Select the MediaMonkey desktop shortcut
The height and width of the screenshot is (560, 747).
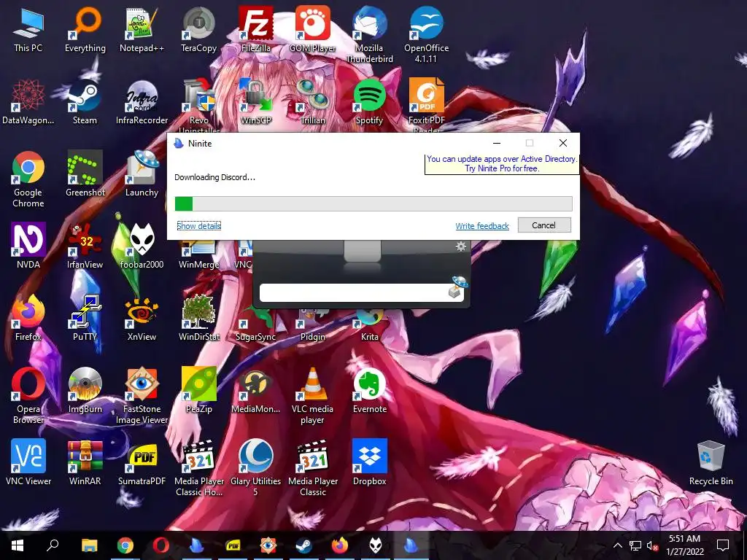[x=256, y=391]
